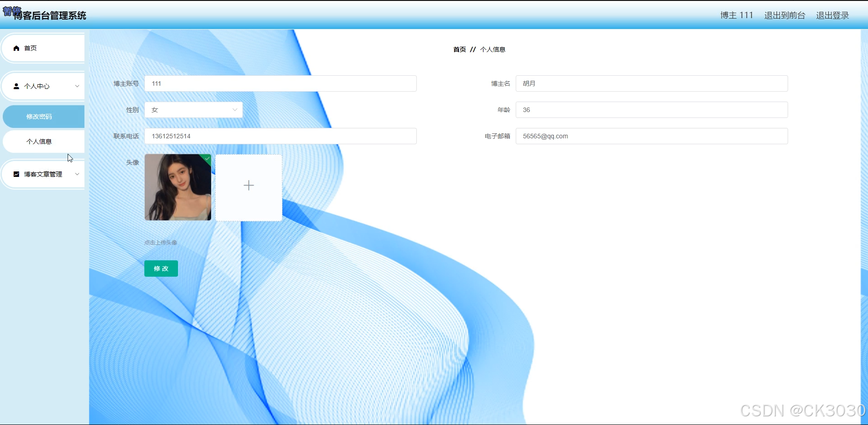Click the person icon on 个人中心
The width and height of the screenshot is (868, 425).
[15, 86]
